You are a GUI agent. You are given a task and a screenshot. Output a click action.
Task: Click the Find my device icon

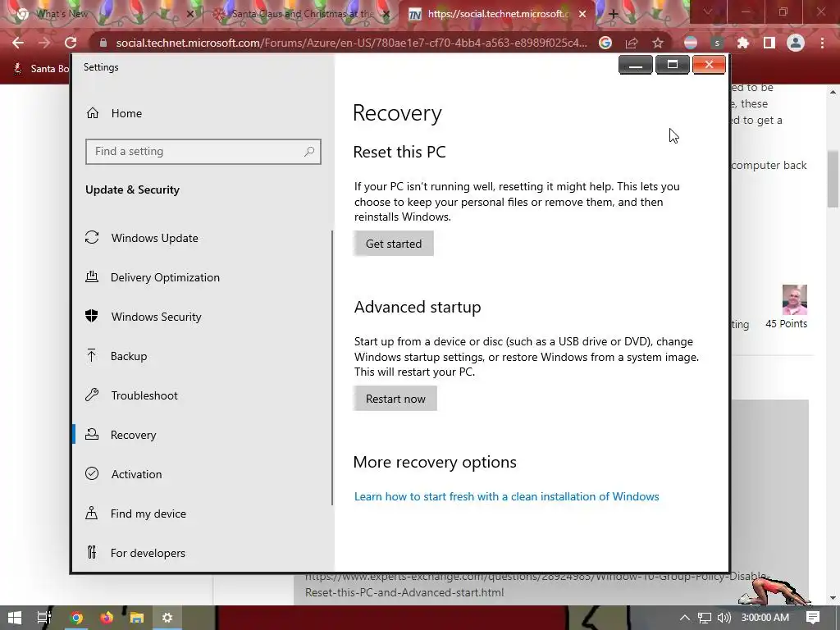[x=92, y=514]
